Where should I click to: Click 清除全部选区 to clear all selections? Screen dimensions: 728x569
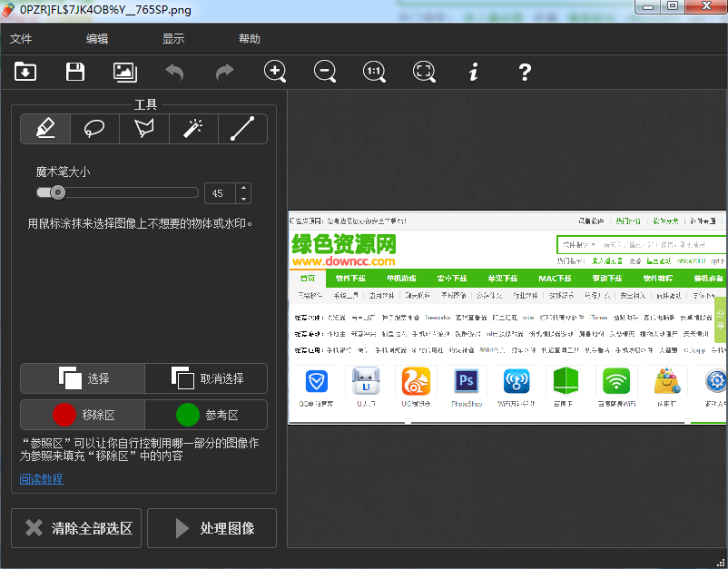click(75, 528)
